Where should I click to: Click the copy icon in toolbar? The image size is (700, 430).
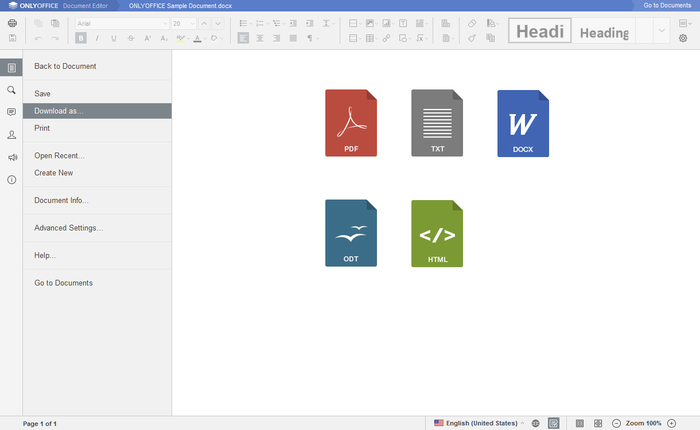38,23
